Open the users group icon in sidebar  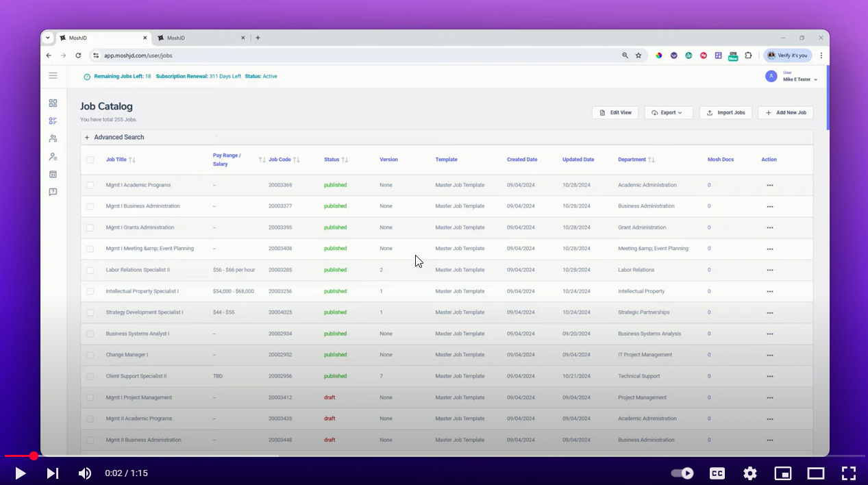(x=53, y=138)
